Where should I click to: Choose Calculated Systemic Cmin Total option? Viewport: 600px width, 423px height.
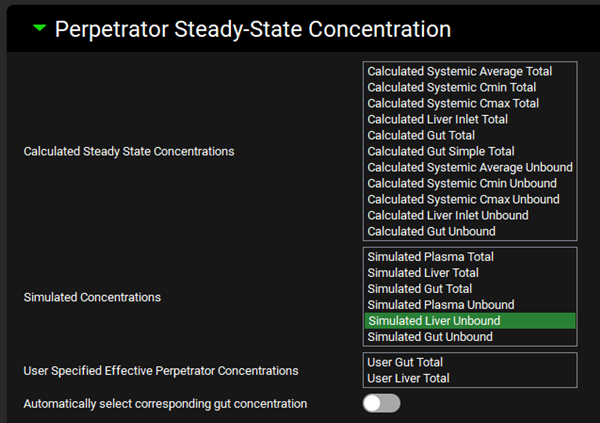pyautogui.click(x=454, y=87)
